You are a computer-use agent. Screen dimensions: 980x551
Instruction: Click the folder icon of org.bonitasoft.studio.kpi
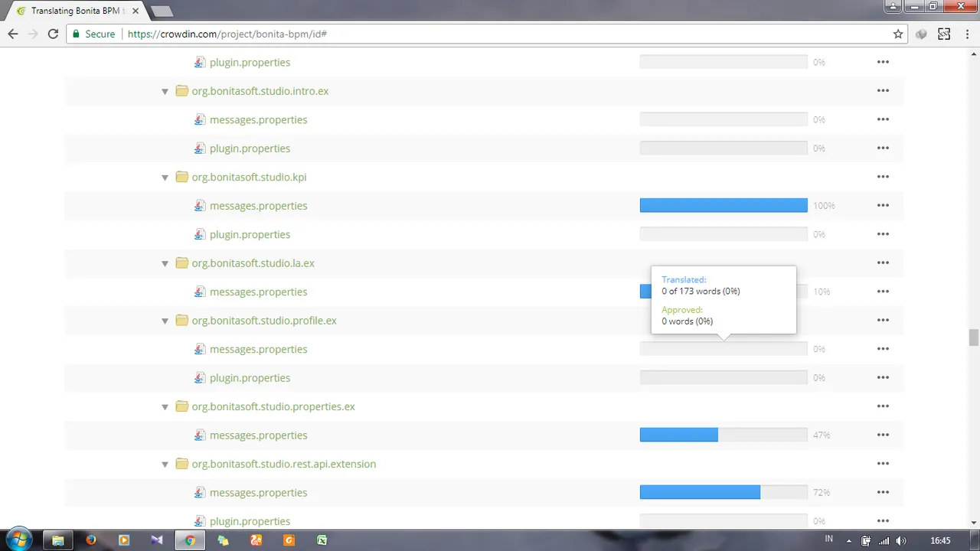coord(181,177)
